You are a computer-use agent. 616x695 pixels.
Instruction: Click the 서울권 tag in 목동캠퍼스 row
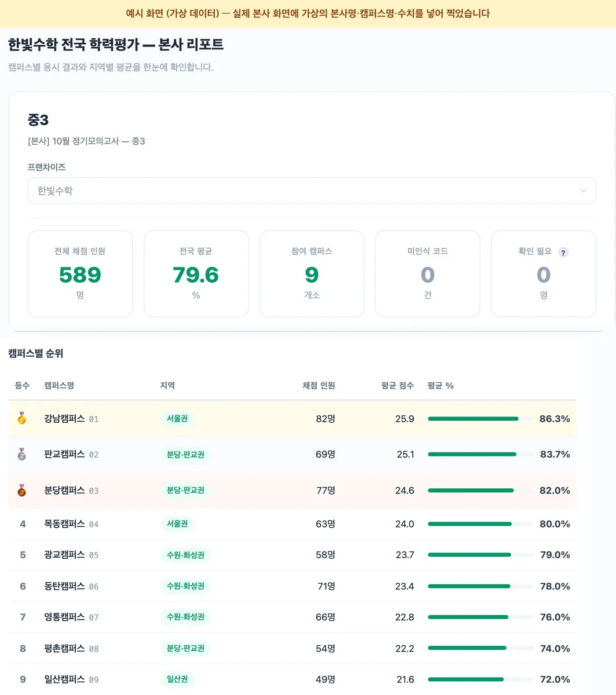tap(177, 524)
